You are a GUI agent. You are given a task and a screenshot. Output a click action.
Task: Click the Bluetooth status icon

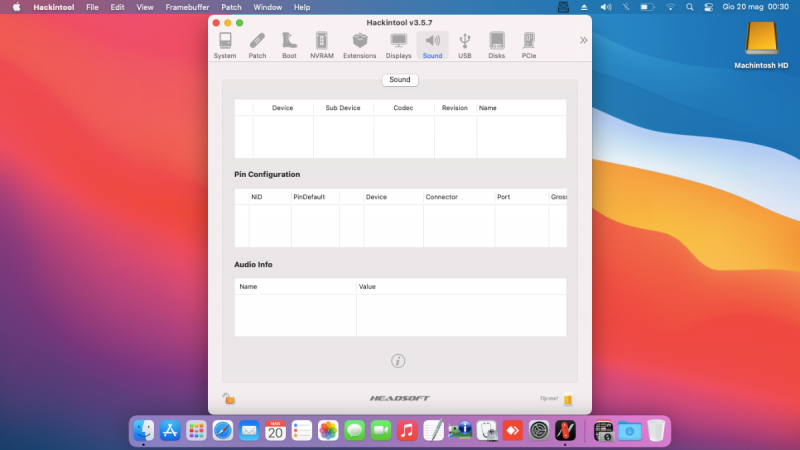(x=626, y=7)
